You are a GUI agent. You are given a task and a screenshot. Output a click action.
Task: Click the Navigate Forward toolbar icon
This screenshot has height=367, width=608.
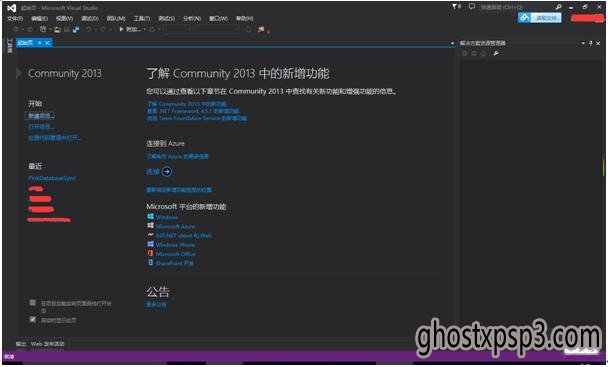pos(30,29)
